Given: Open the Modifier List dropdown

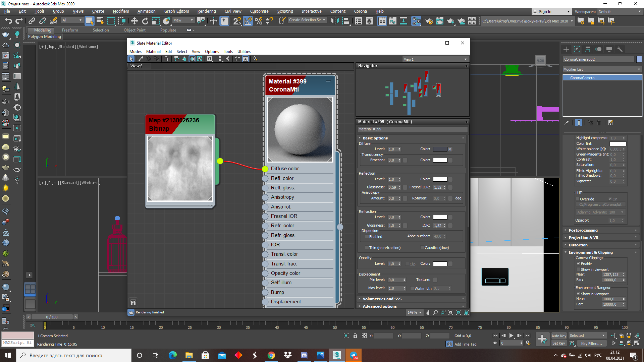Looking at the screenshot, I should click(602, 69).
